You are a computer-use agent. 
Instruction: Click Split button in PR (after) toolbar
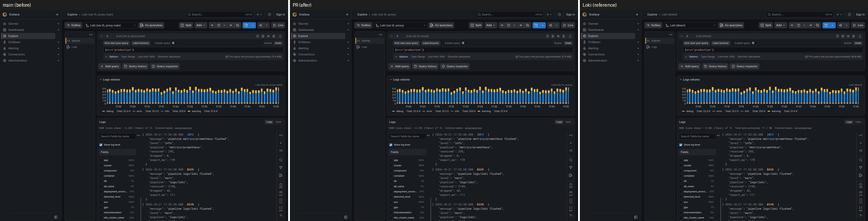[476, 25]
